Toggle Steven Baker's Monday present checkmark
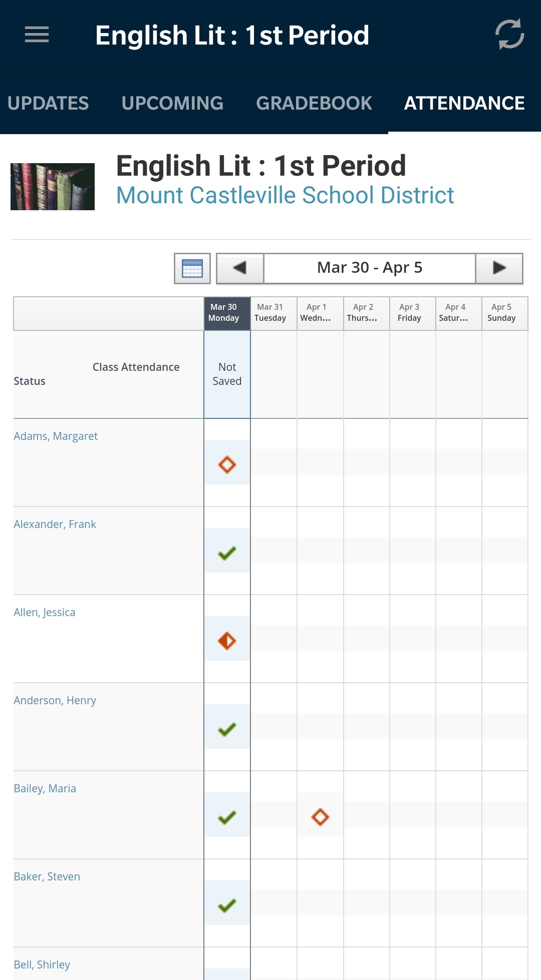Image resolution: width=541 pixels, height=980 pixels. [x=227, y=905]
